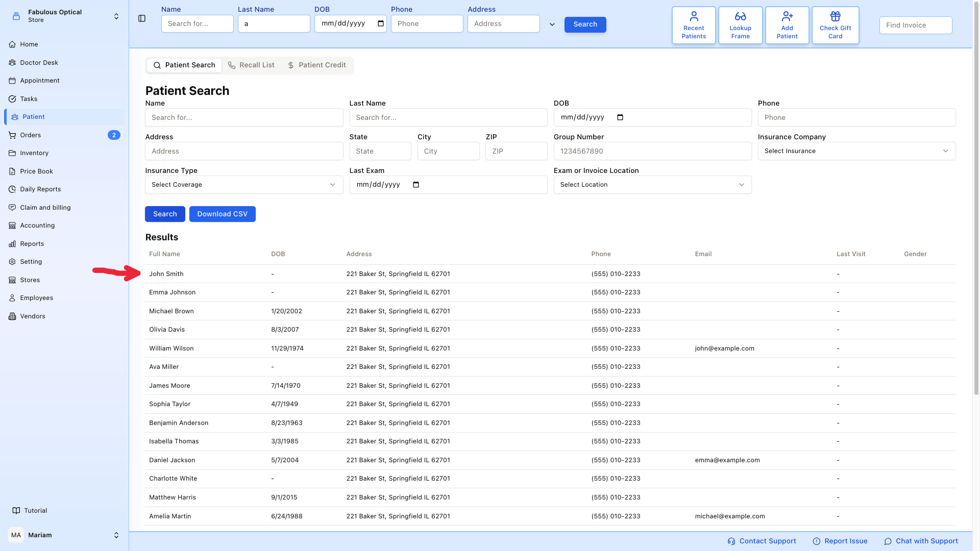Click the Full Name column header

point(164,254)
